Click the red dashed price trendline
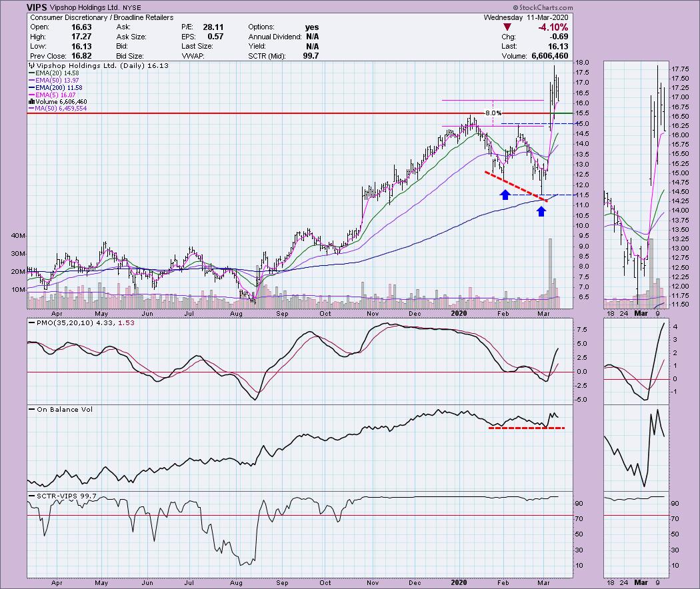The image size is (700, 589). click(516, 187)
